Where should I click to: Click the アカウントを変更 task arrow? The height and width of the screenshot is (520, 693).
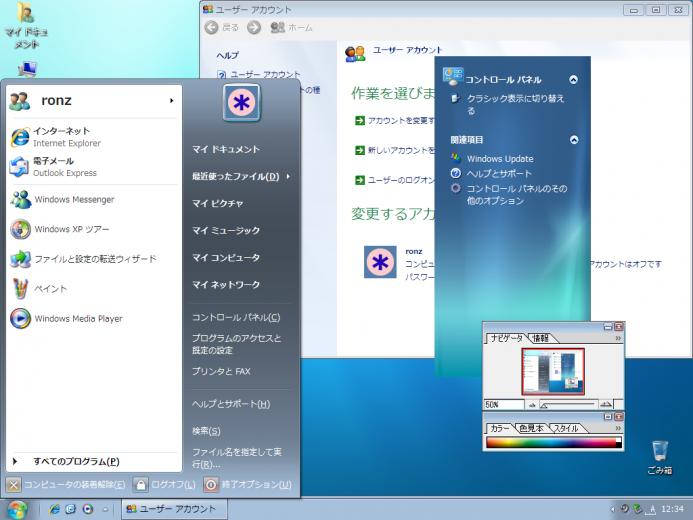360,121
